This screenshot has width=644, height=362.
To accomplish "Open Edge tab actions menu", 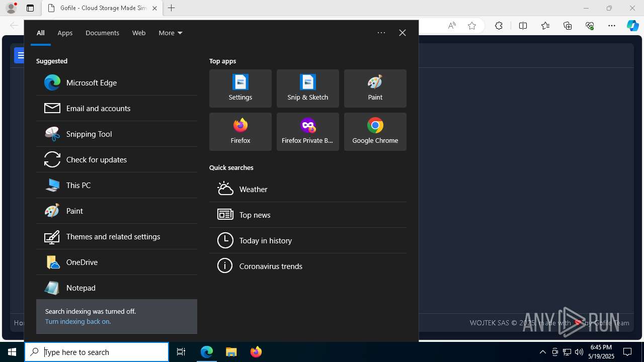I will [x=30, y=8].
